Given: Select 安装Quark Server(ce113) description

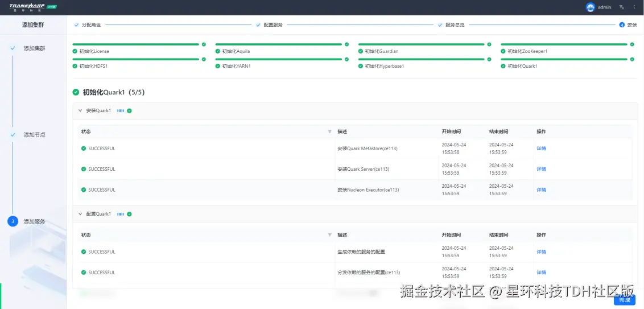Looking at the screenshot, I should (364, 169).
